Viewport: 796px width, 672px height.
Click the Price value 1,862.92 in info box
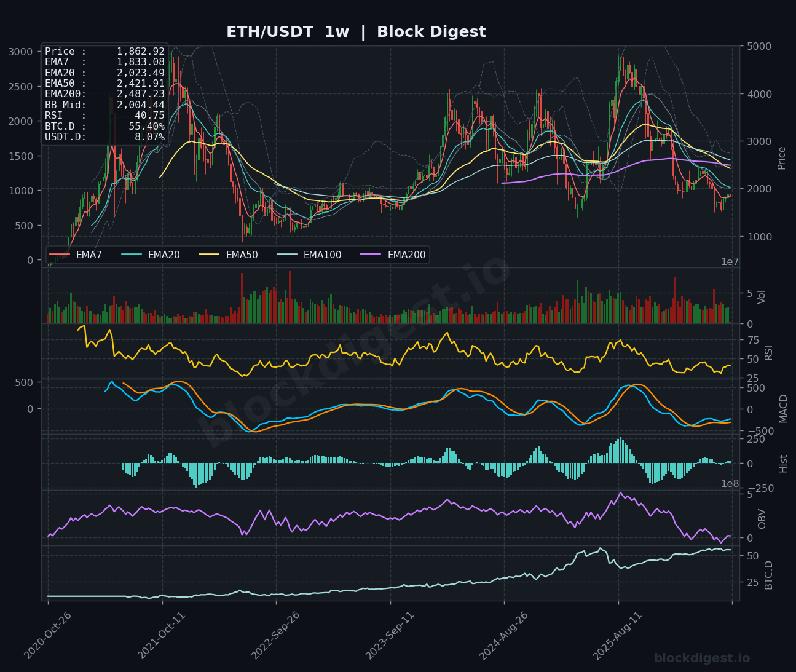[141, 52]
